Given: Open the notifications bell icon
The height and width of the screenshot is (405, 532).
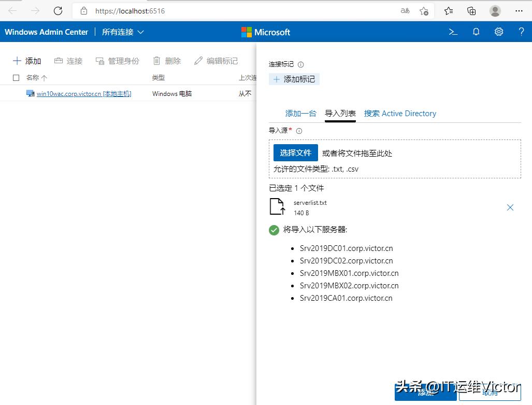Looking at the screenshot, I should click(476, 32).
